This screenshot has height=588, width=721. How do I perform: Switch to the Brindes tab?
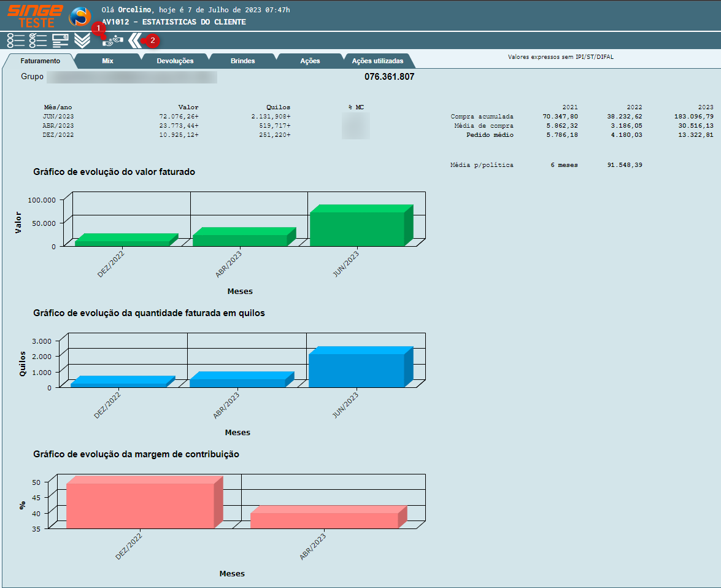pos(242,61)
